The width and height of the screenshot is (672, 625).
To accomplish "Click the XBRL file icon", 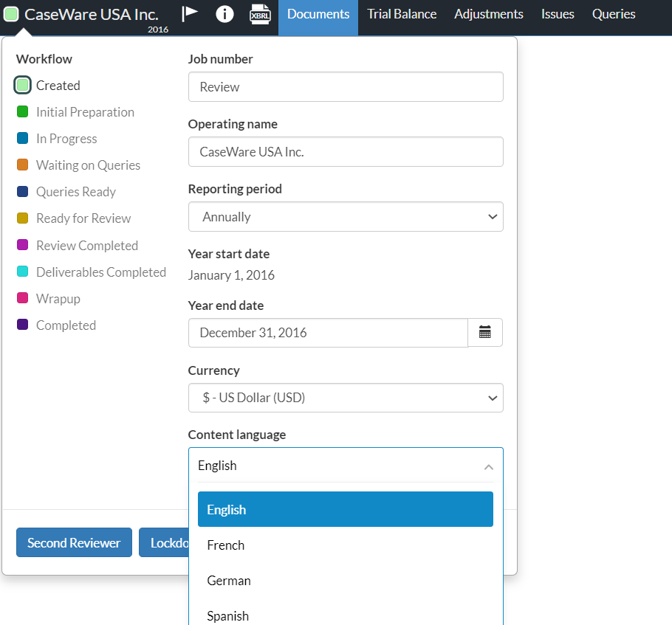I will (260, 14).
